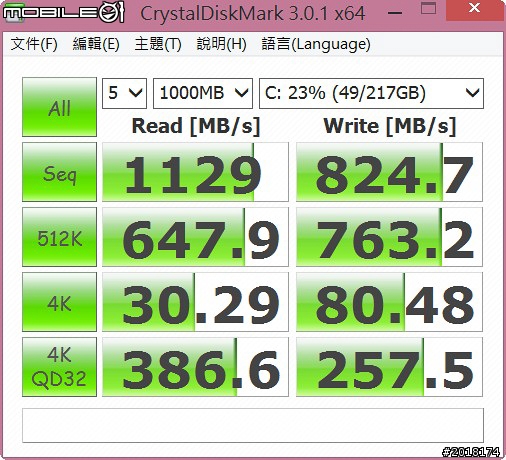
Task: Maximize the CrystalDiskMark window
Action: pos(428,8)
